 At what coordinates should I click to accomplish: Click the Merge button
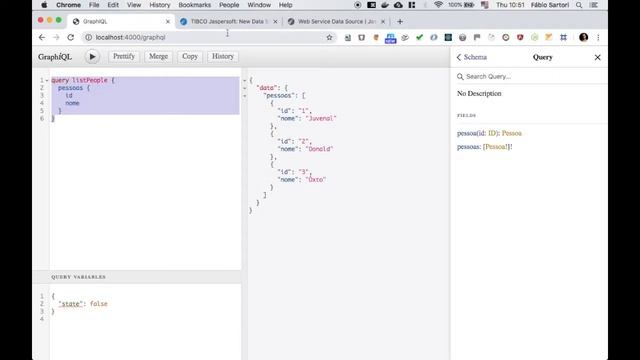click(158, 56)
